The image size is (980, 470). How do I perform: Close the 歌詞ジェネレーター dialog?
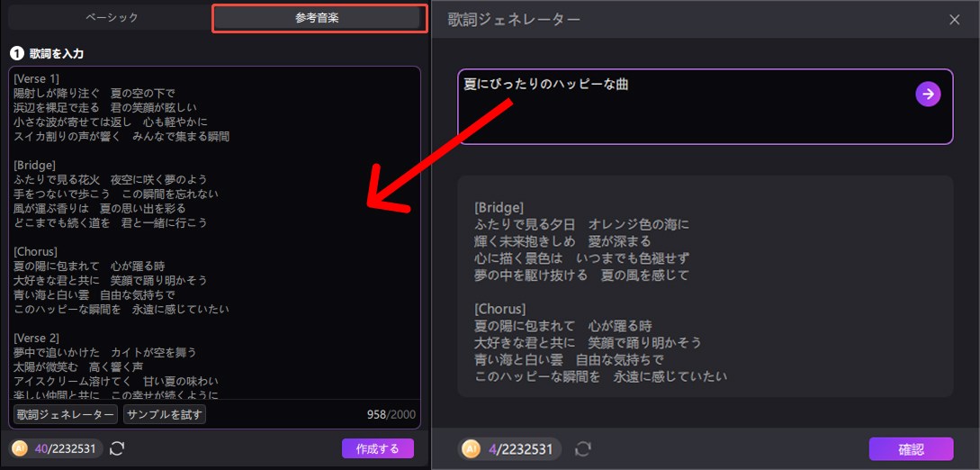[x=955, y=20]
